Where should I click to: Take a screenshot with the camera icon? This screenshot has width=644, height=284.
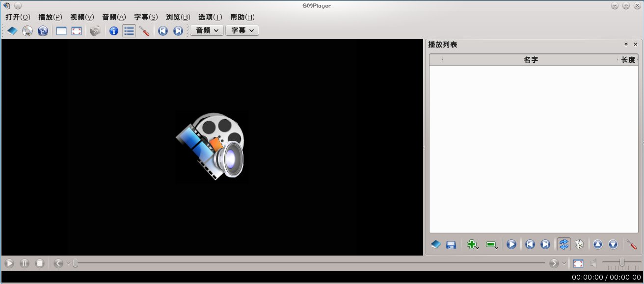point(95,31)
